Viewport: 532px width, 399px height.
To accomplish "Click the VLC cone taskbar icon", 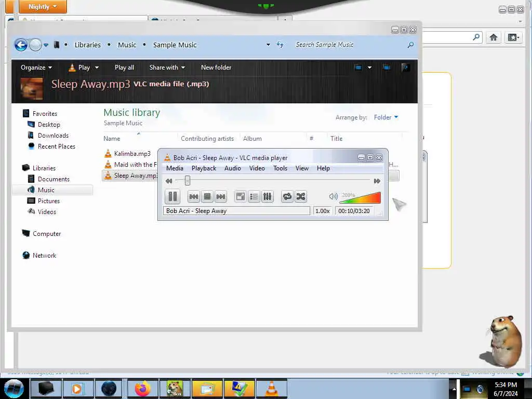I will [271, 389].
